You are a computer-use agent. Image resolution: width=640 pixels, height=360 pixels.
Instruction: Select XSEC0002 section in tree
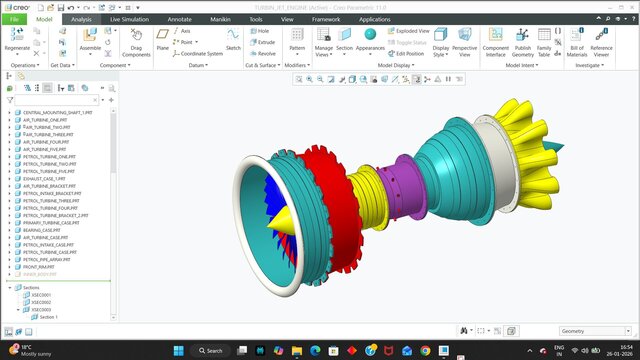click(41, 302)
